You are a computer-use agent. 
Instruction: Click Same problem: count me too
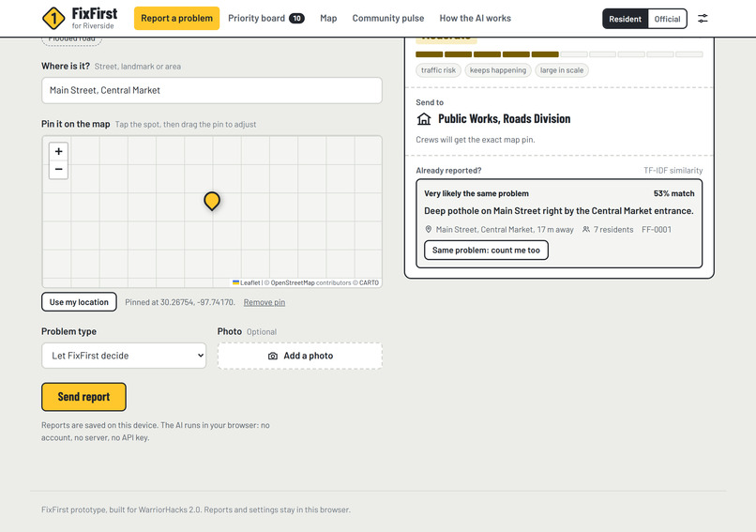pyautogui.click(x=486, y=251)
